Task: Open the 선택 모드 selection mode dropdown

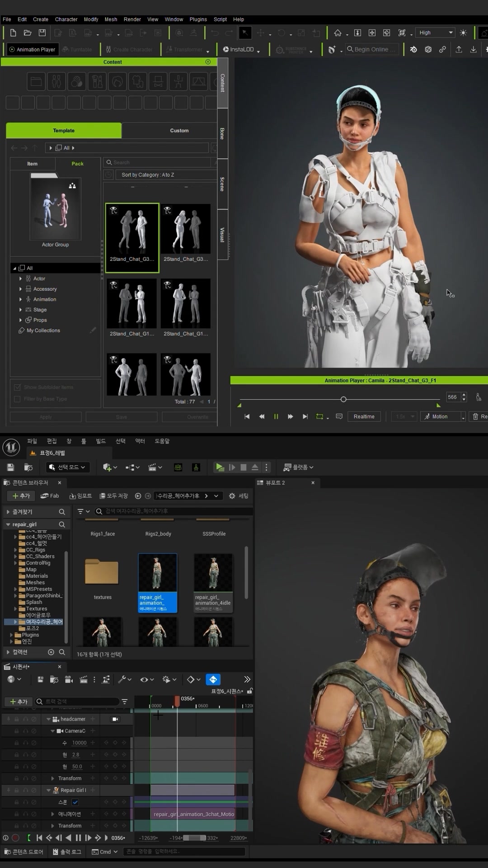Action: pos(67,467)
